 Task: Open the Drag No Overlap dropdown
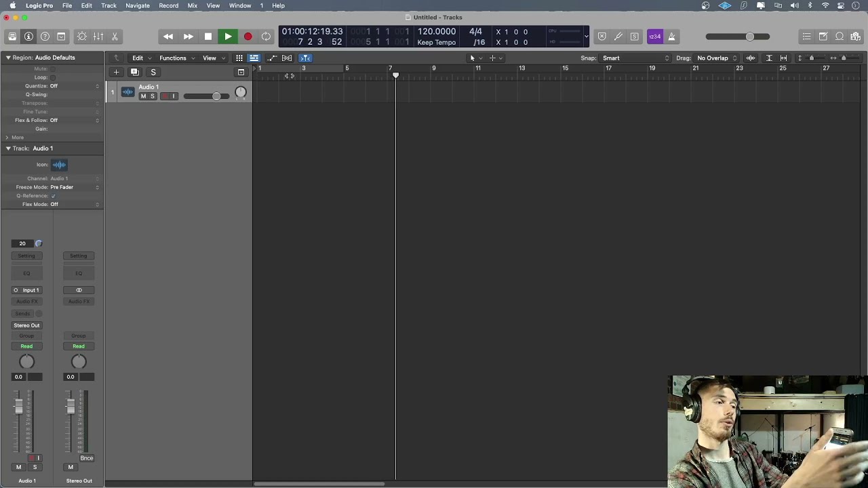click(717, 58)
